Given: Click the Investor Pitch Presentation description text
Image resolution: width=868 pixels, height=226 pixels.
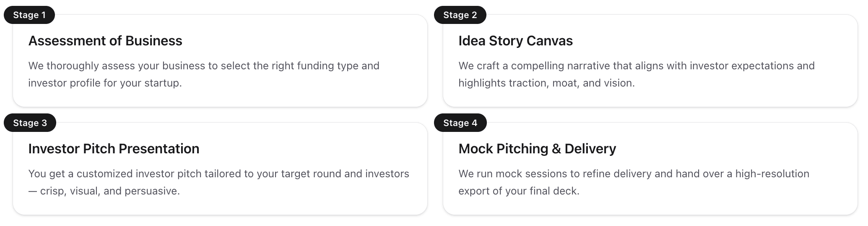Looking at the screenshot, I should pyautogui.click(x=218, y=182).
